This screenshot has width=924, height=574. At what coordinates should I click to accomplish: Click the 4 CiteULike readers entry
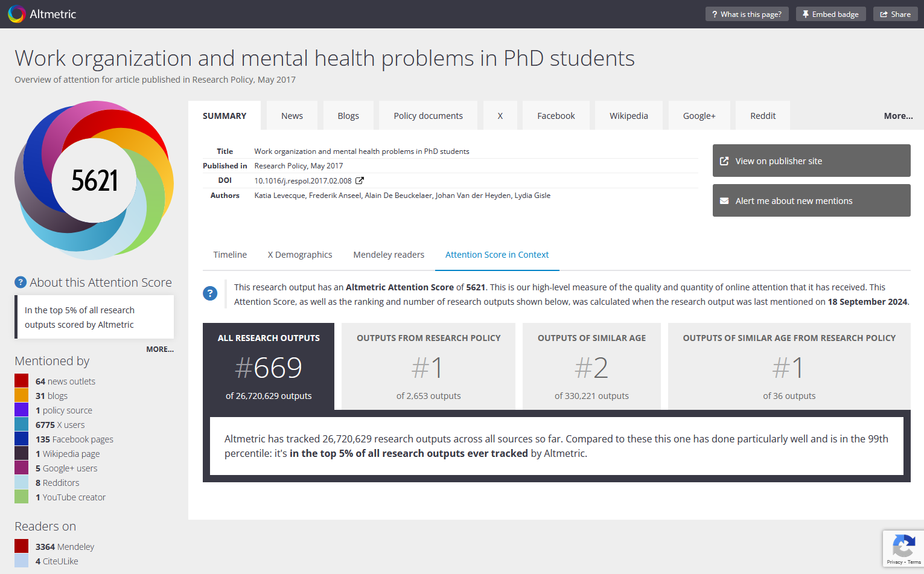(x=57, y=561)
